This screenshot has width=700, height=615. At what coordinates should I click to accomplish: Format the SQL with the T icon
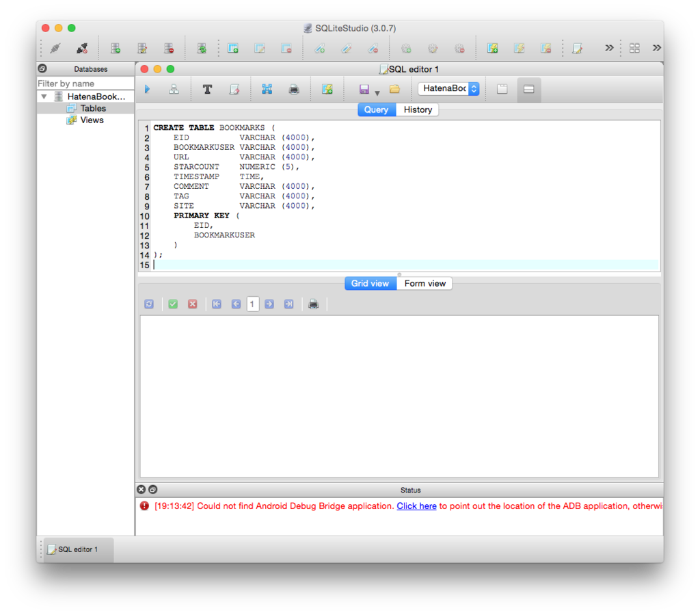pyautogui.click(x=207, y=90)
